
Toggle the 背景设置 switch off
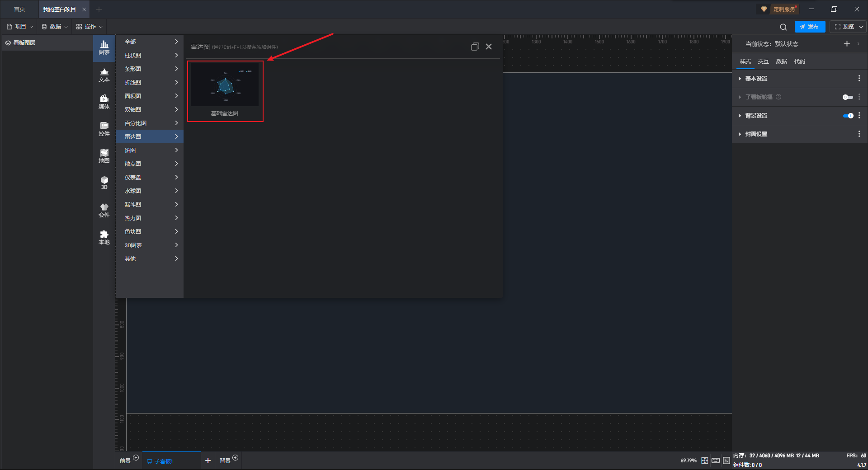click(848, 116)
